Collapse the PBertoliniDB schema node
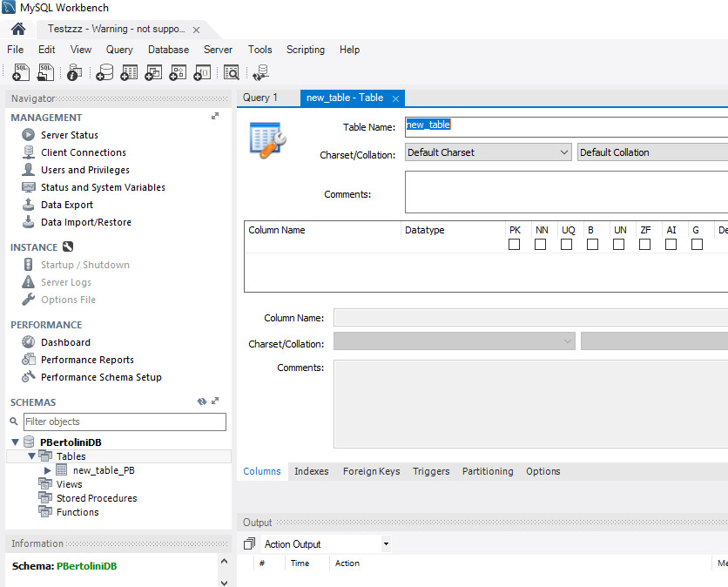728x587 pixels. (16, 442)
